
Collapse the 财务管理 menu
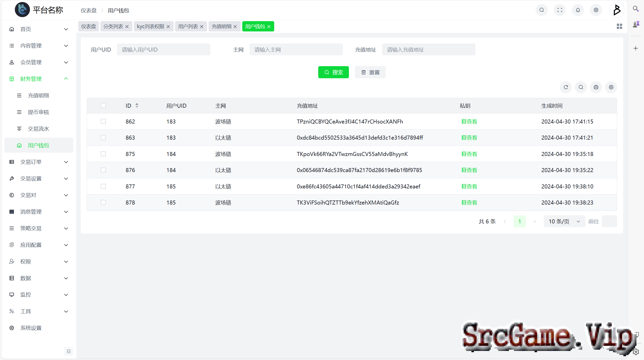point(39,79)
